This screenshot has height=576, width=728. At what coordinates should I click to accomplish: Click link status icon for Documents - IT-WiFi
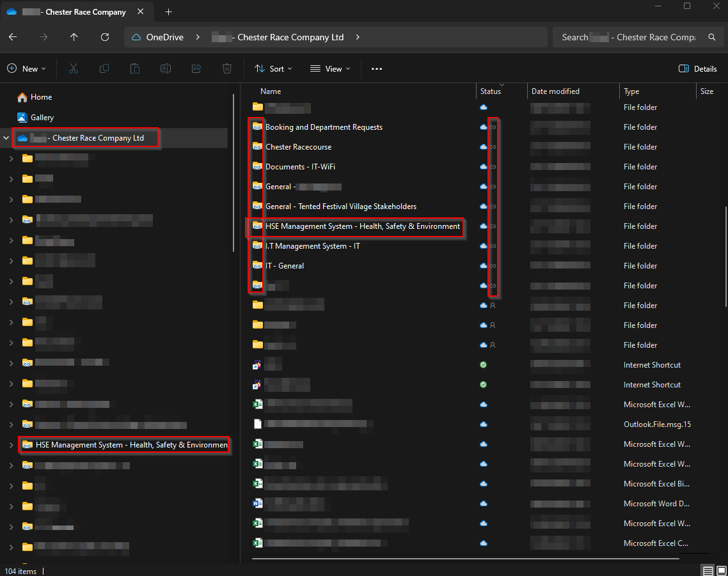click(493, 167)
